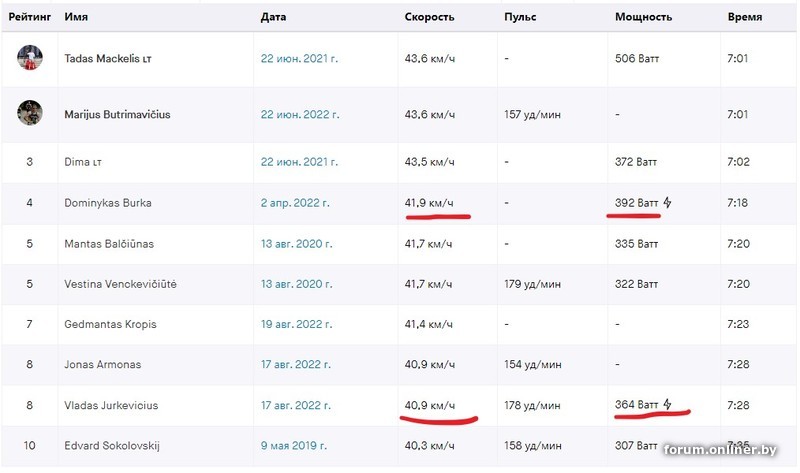The width and height of the screenshot is (800, 473).
Task: Open Marijus Butrimavičius' 22 июн. 2022 activity
Action: click(299, 114)
